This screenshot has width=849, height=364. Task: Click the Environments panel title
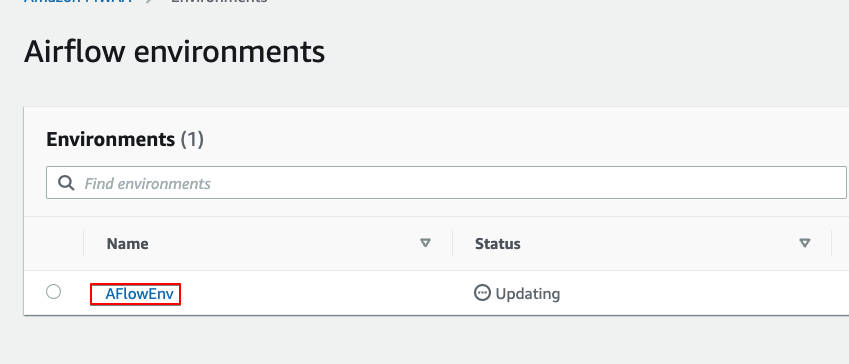point(110,139)
